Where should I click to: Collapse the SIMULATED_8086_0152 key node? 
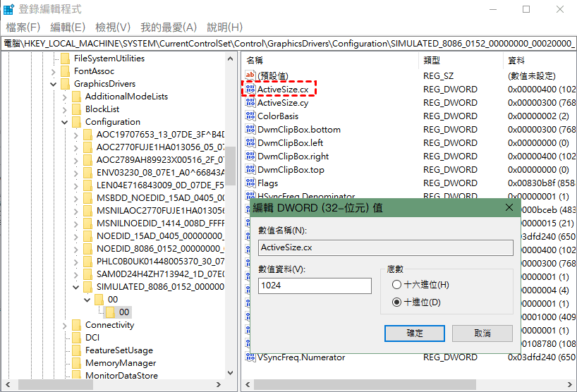click(75, 287)
